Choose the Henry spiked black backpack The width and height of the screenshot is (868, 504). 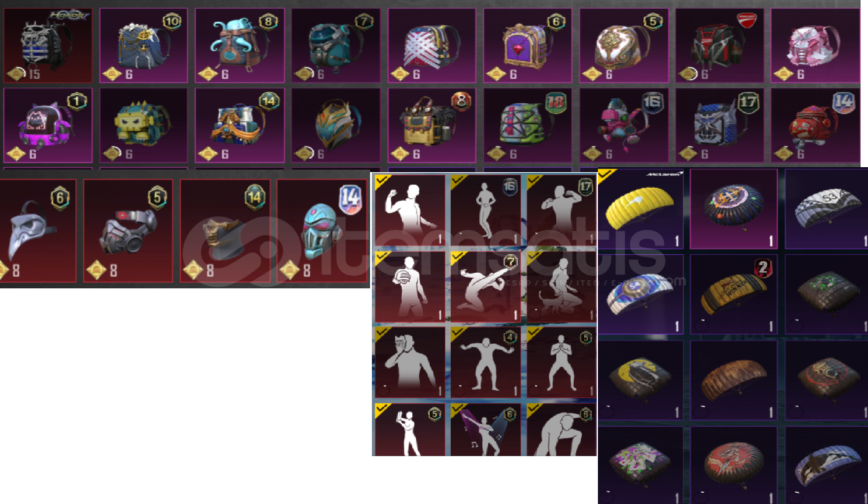point(48,45)
